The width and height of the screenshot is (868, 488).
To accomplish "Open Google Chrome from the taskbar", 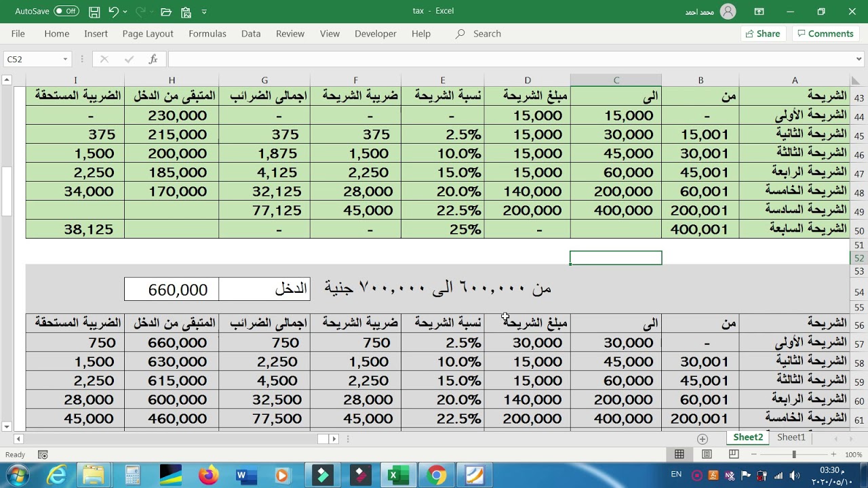I will 437,475.
